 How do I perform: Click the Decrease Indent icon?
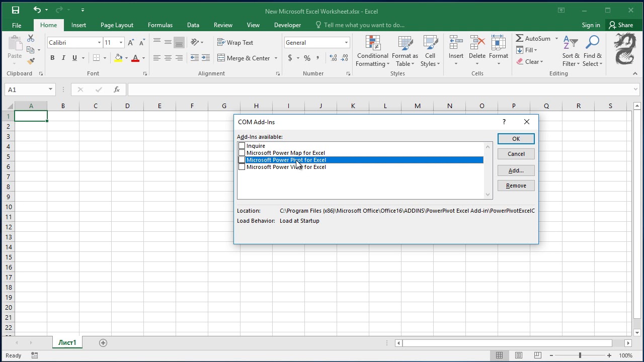point(195,58)
